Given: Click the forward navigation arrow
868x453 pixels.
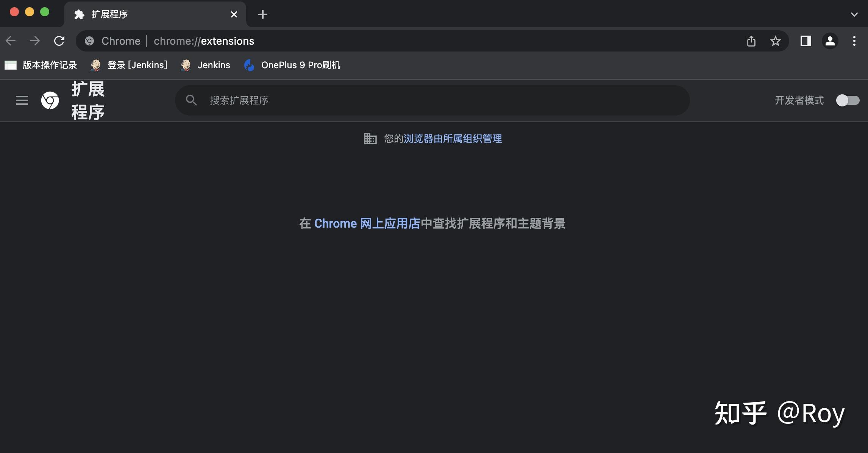Looking at the screenshot, I should click(34, 40).
